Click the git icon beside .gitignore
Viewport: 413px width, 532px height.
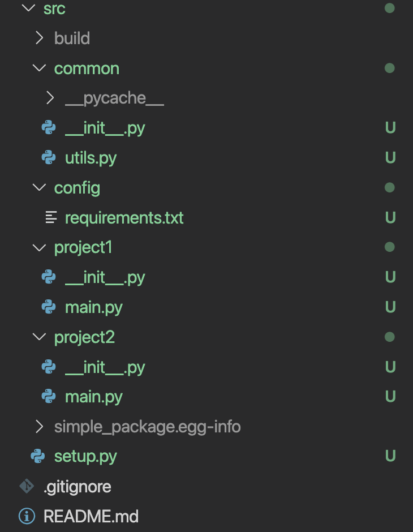pos(27,486)
